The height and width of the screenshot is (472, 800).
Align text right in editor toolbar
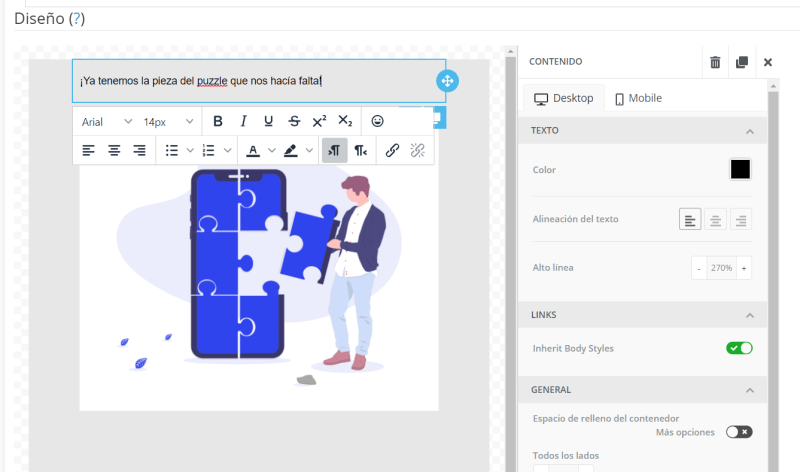pyautogui.click(x=139, y=151)
